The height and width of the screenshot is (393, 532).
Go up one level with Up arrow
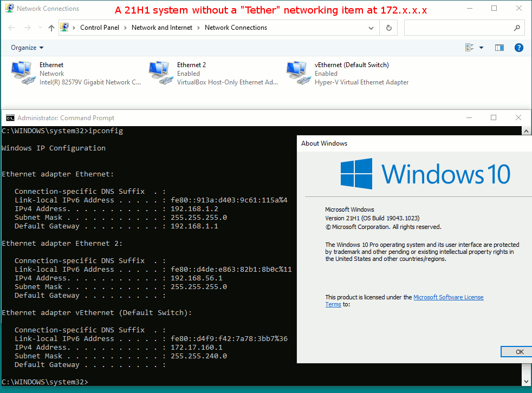click(x=51, y=28)
